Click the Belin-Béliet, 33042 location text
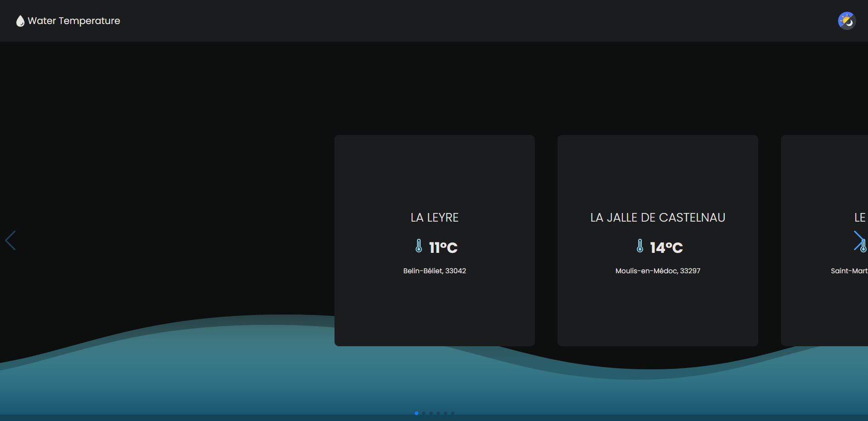Image resolution: width=868 pixels, height=421 pixels. [434, 271]
